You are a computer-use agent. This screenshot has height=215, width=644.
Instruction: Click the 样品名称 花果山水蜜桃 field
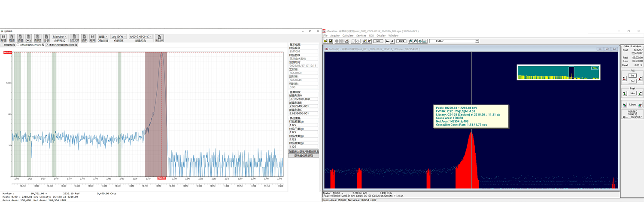coord(304,58)
